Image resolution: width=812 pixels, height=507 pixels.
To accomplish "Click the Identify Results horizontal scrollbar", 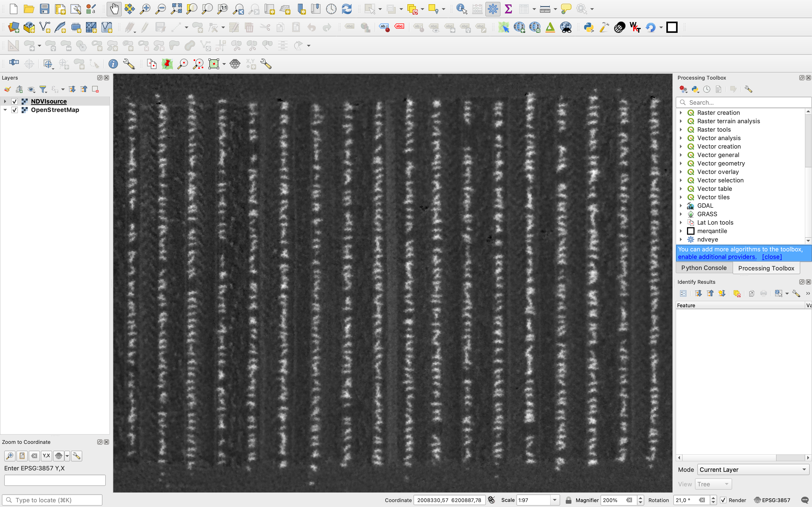I will click(728, 458).
